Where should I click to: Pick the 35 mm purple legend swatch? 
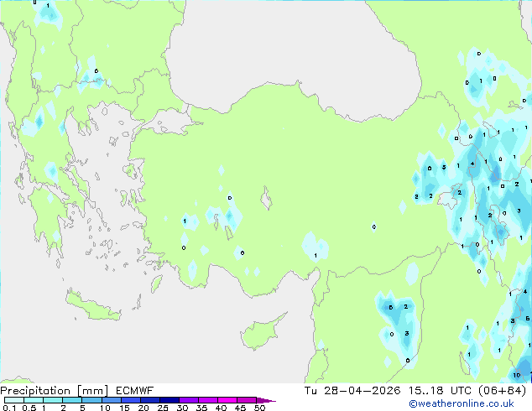(x=210, y=400)
